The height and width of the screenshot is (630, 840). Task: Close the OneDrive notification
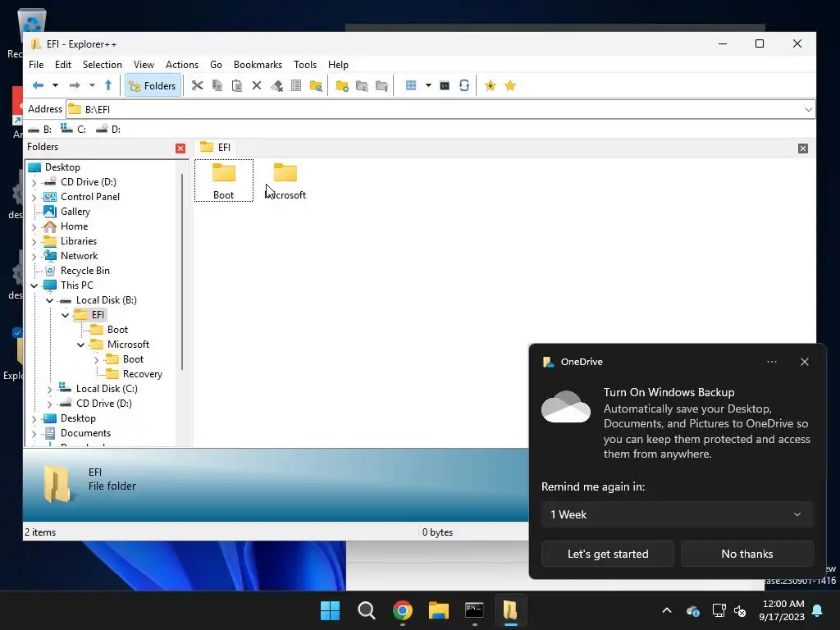tap(804, 362)
